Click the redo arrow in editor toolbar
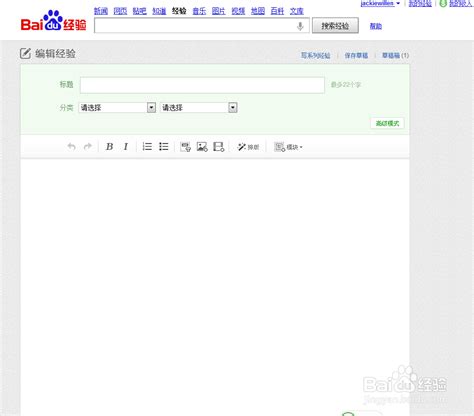The image size is (474, 416). [x=88, y=147]
